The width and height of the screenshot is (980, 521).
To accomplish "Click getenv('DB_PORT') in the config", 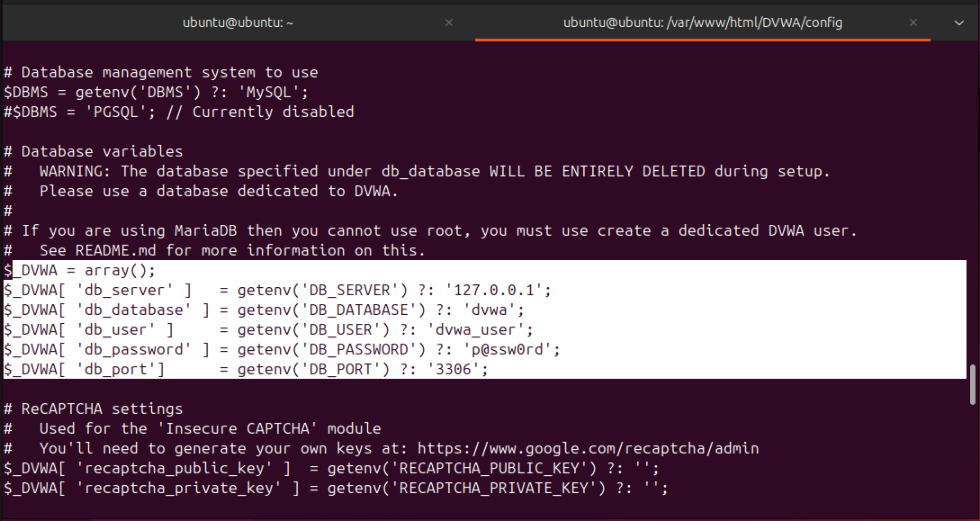I will point(313,370).
